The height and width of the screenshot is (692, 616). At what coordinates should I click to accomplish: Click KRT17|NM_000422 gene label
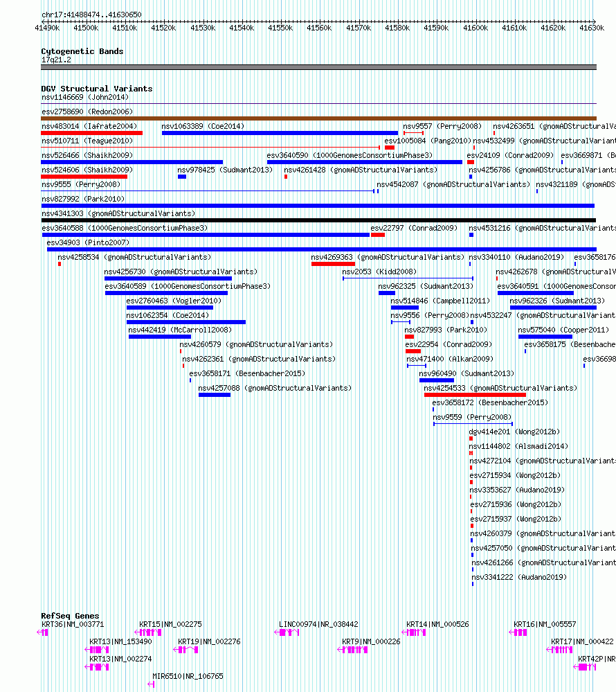tap(583, 641)
